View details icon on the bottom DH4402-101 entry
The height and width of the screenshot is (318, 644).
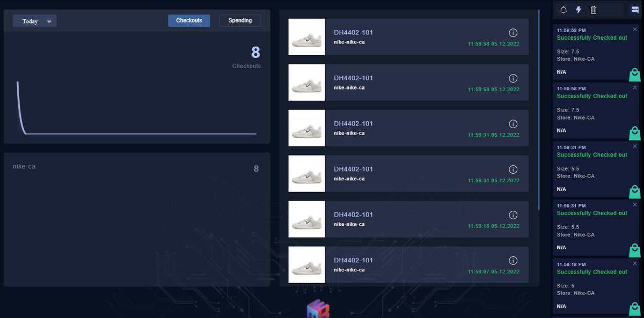(513, 260)
